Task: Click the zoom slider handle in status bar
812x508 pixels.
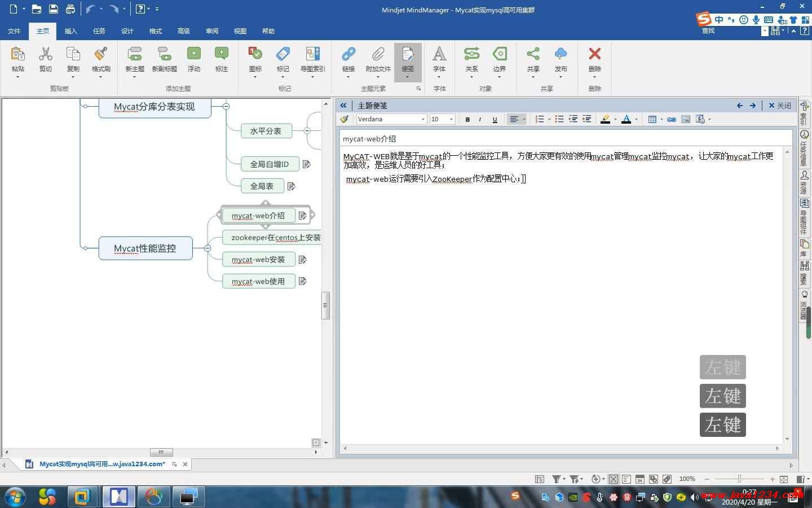Action: pos(739,479)
